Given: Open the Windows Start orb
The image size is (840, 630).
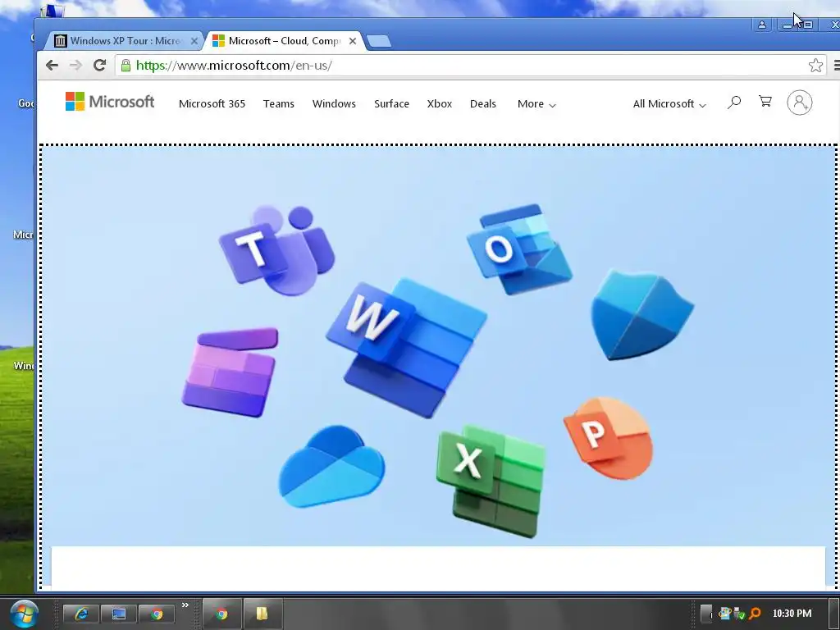Looking at the screenshot, I should coord(24,614).
